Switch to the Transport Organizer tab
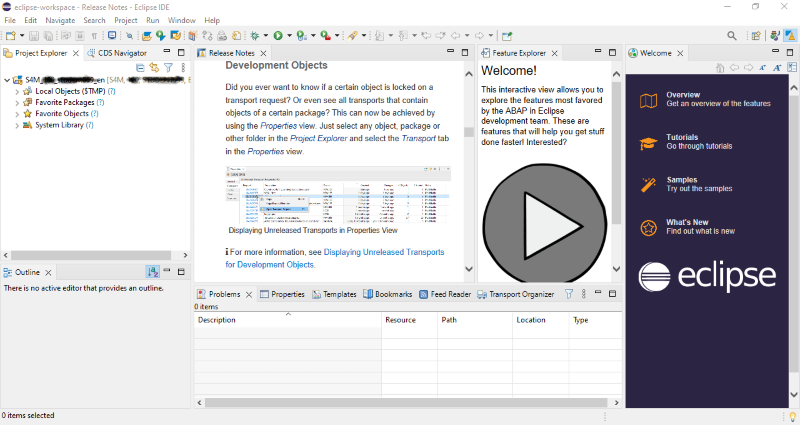 pyautogui.click(x=515, y=294)
